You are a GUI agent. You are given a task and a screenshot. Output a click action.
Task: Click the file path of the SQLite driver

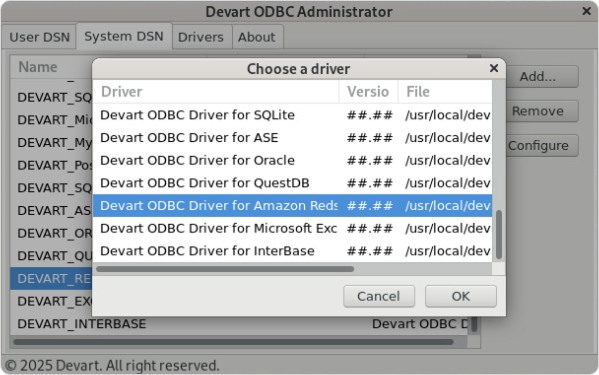coord(448,115)
